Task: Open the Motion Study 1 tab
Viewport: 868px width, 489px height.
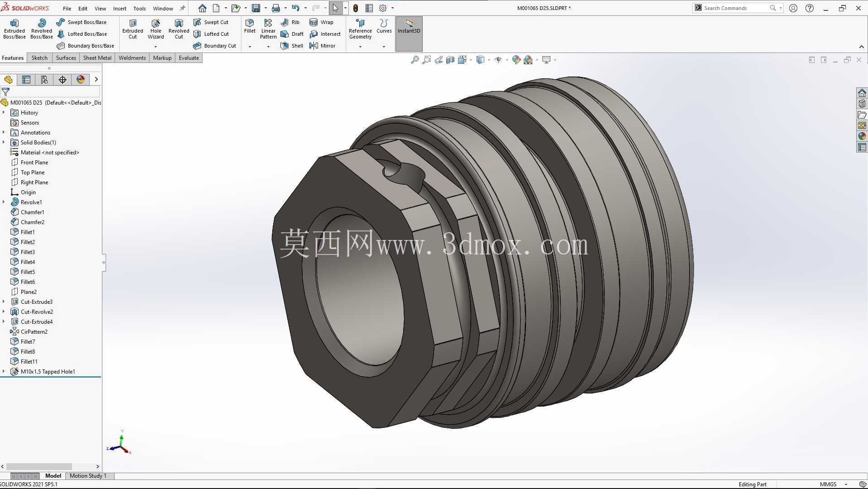Action: click(88, 476)
